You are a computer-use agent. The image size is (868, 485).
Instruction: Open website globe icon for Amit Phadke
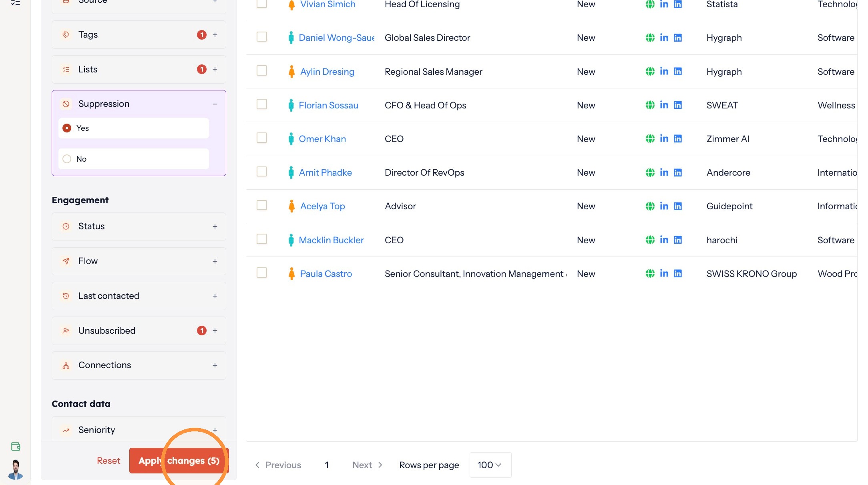650,172
